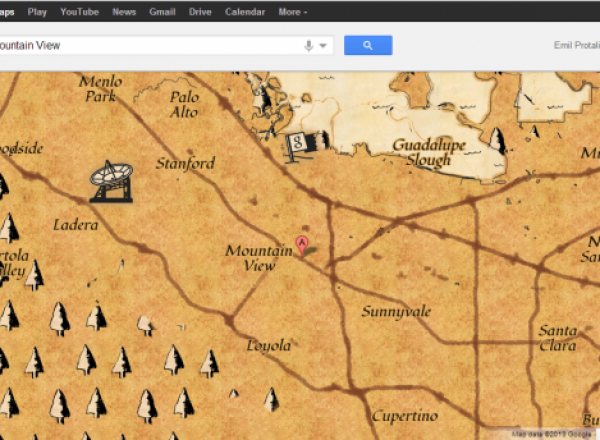Click the Palo Alto map label

point(184,104)
